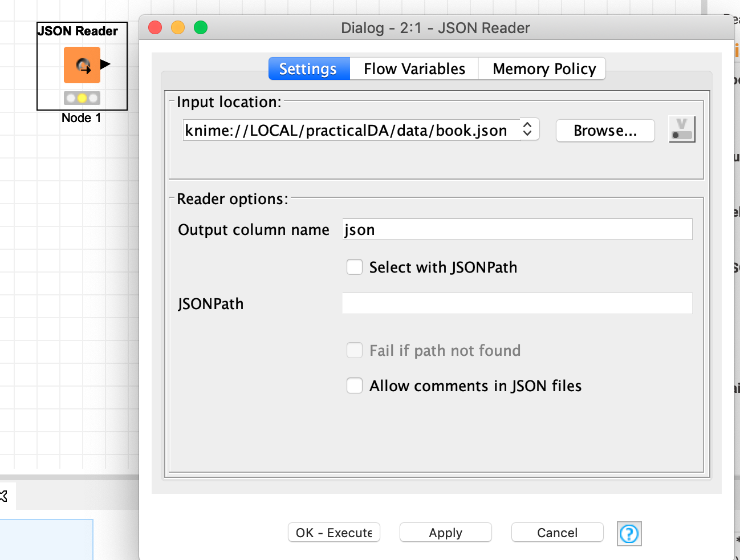Click the flow variable button beside Browse
The height and width of the screenshot is (560, 740).
tap(682, 130)
